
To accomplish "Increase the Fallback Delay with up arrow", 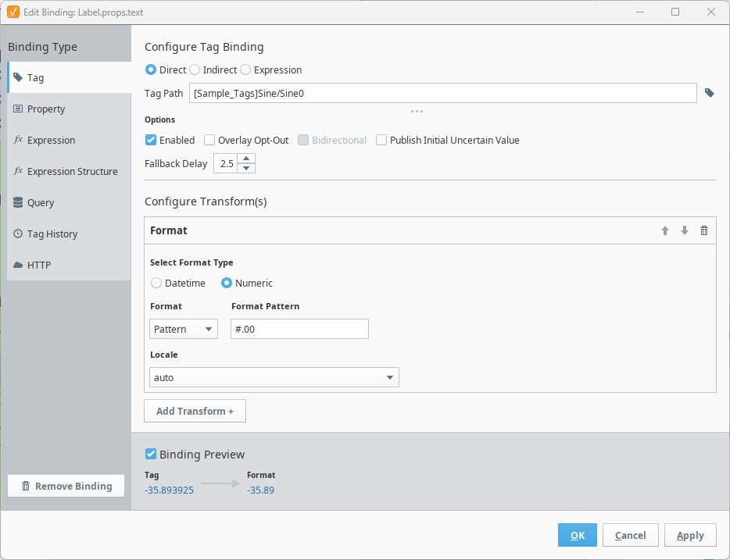I will [246, 159].
